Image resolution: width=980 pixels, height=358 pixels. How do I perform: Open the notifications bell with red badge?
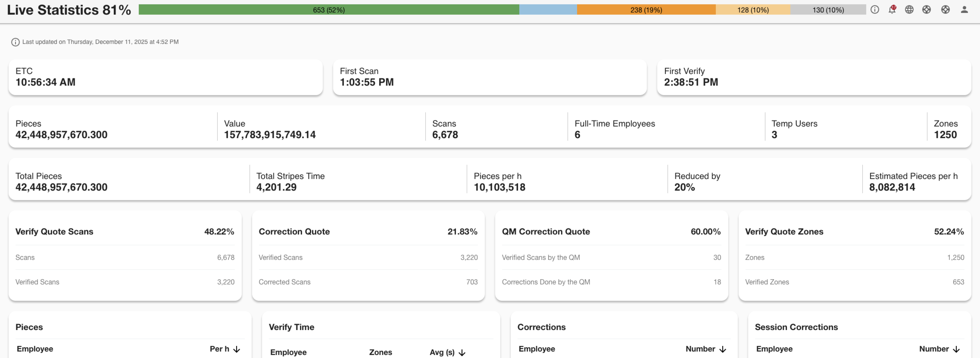click(x=892, y=10)
